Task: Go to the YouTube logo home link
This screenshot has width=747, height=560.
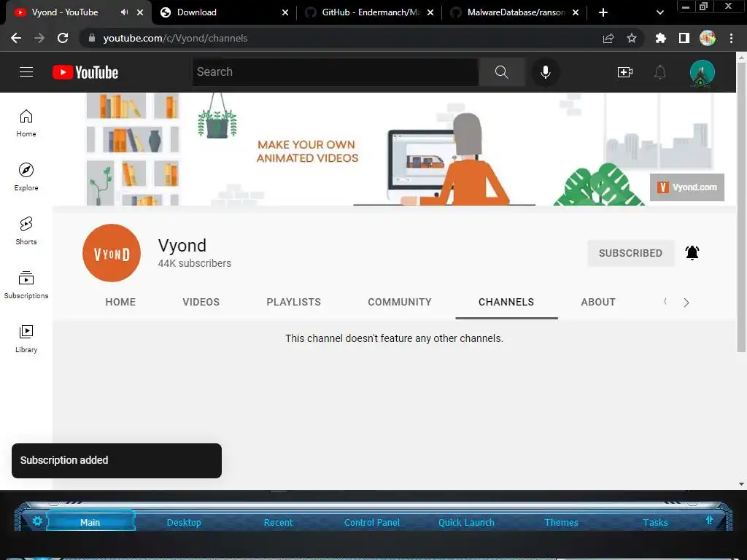Action: point(85,72)
